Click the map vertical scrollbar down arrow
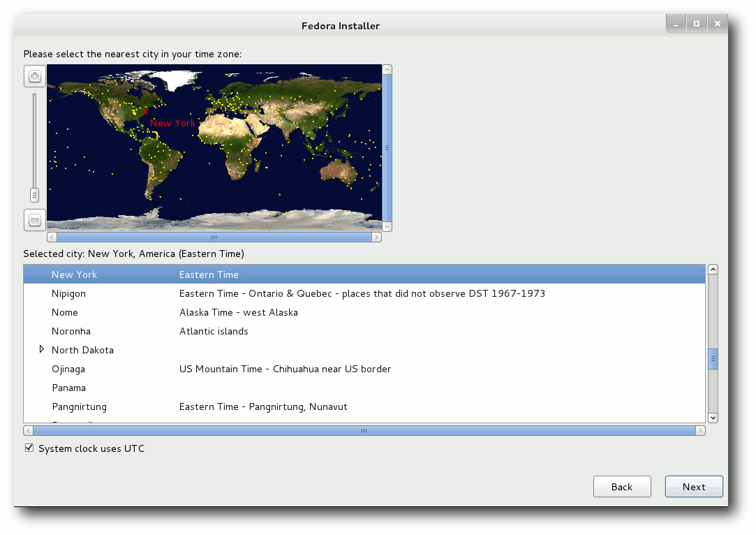This screenshot has width=756, height=535. [x=387, y=226]
